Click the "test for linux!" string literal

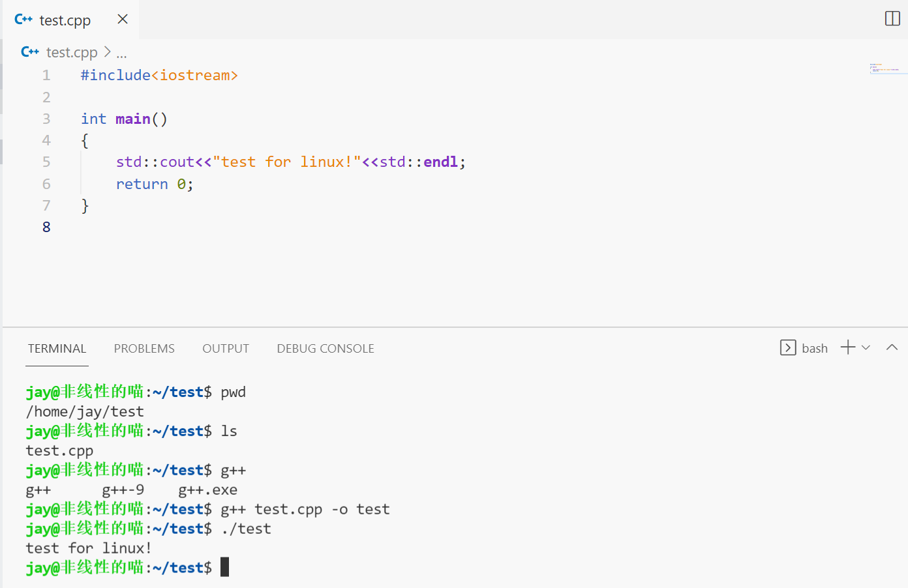tap(287, 162)
